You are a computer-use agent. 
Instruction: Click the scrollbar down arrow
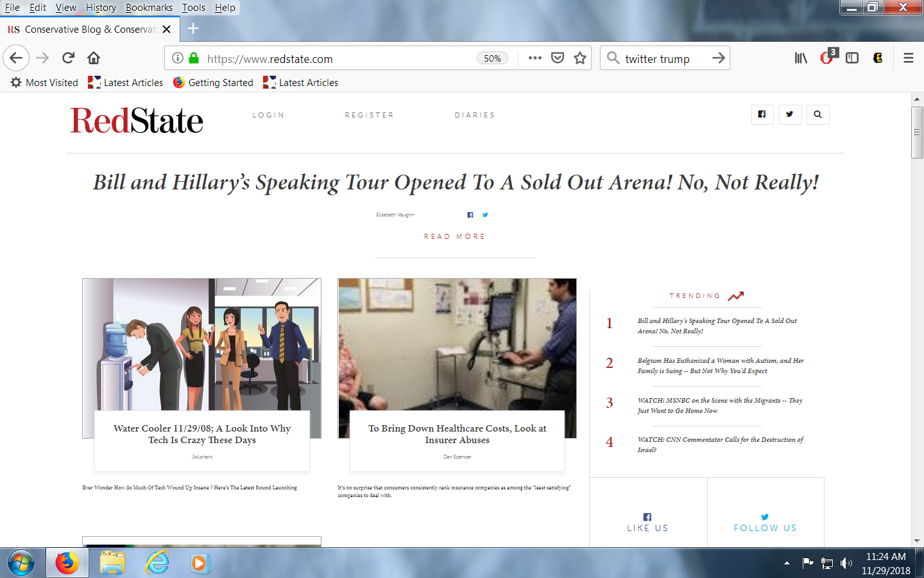tap(917, 541)
